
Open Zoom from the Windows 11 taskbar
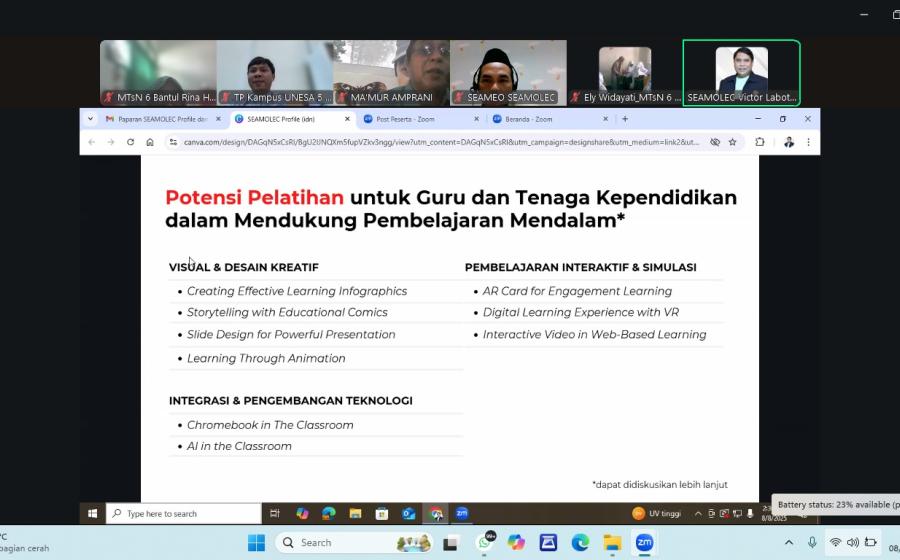point(644,543)
